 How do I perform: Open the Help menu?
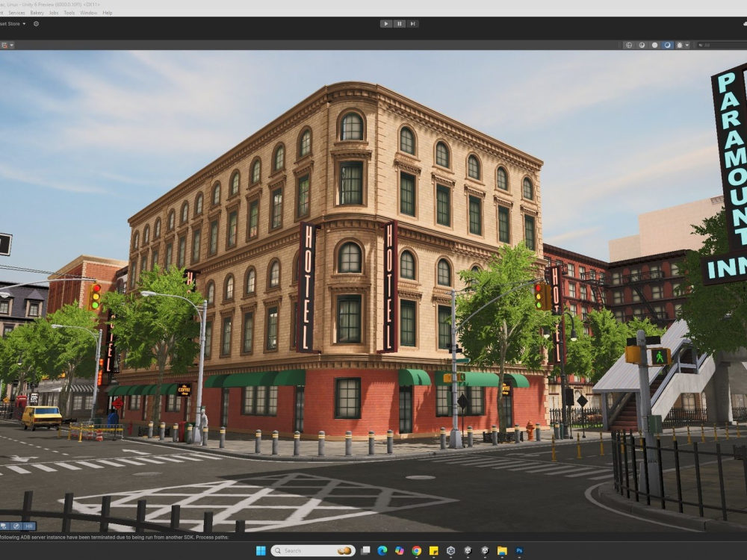coord(108,13)
